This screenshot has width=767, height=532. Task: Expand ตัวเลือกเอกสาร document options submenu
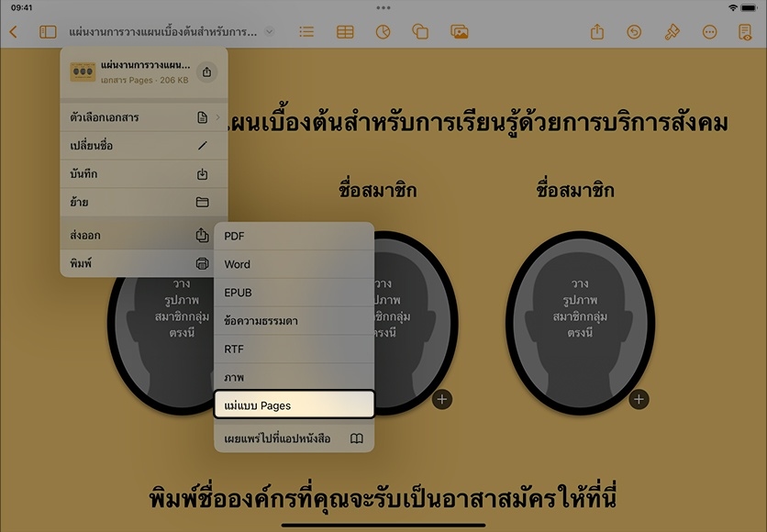coord(144,117)
